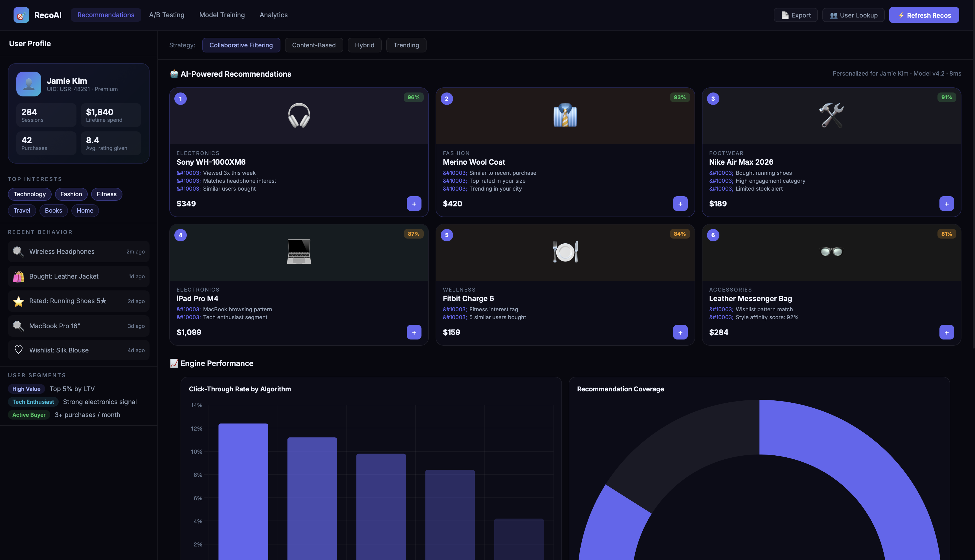Click rank badge 4 on iPad card
The height and width of the screenshot is (560, 975).
[x=181, y=235]
